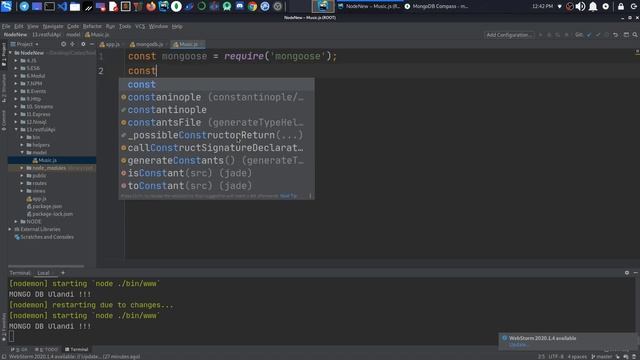Viewport: 640px width, 360px height.
Task: Select package-lock.json in the project tree
Action: pos(52,214)
